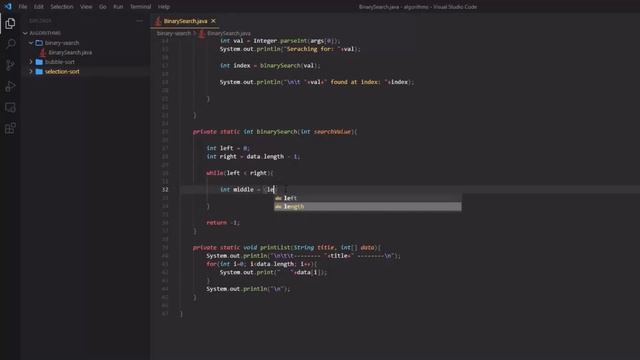Click the 'int index = binarySearch(val)' line
The height and width of the screenshot is (360, 640).
[x=270, y=65]
